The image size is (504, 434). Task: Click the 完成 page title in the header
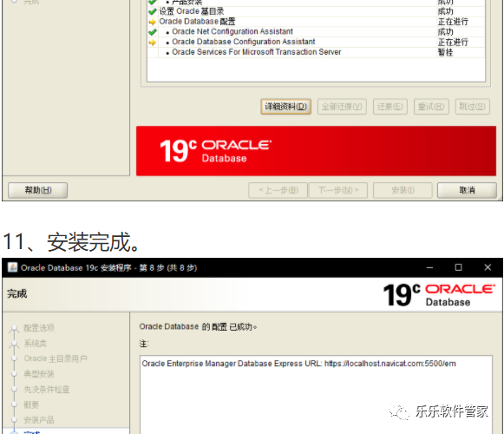point(17,293)
